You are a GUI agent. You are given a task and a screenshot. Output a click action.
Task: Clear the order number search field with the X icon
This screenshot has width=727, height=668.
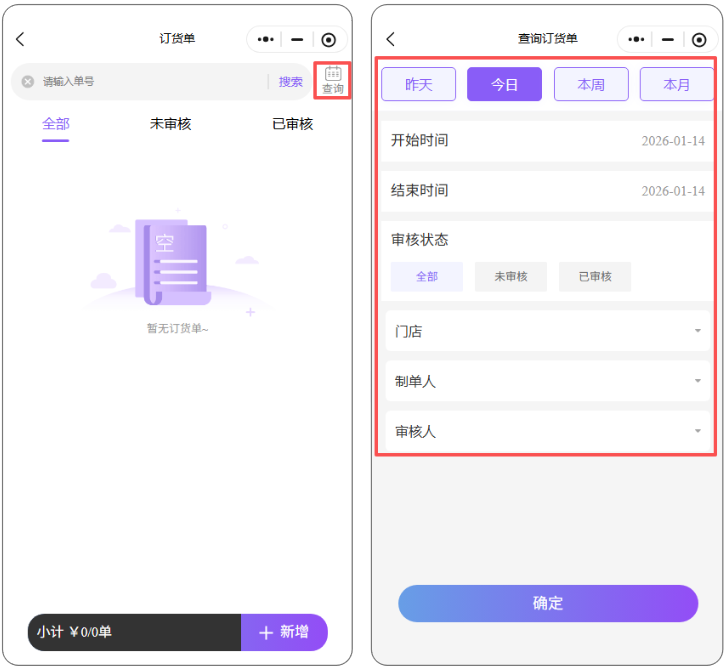28,82
